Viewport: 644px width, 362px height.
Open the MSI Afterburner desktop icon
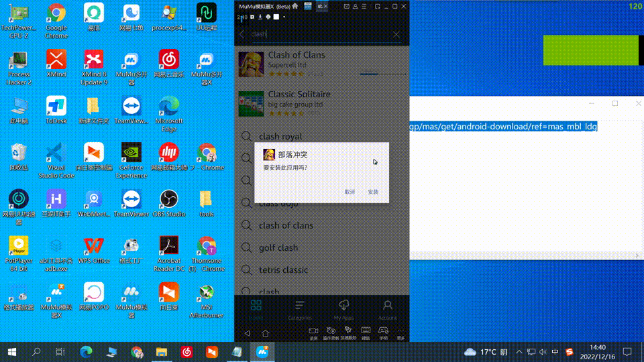(206, 300)
